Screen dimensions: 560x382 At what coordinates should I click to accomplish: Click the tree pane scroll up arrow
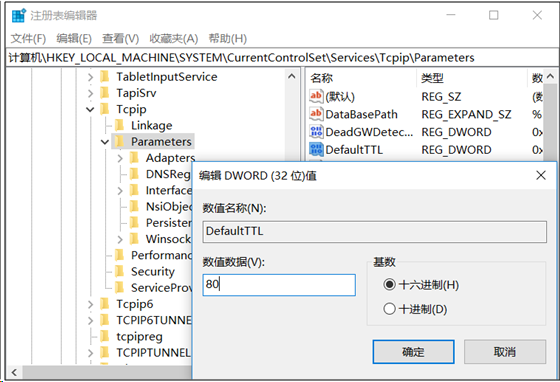292,76
